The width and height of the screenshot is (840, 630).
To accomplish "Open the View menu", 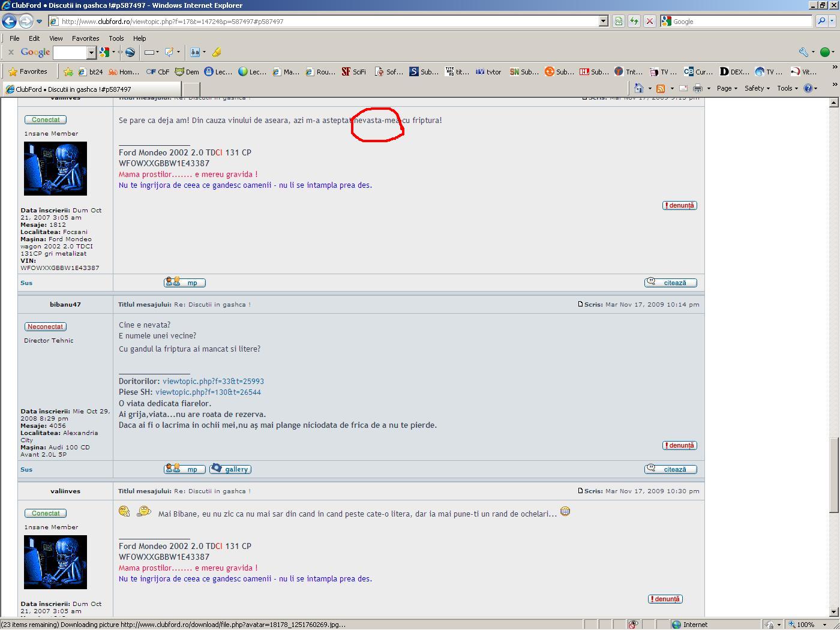I will click(x=56, y=38).
